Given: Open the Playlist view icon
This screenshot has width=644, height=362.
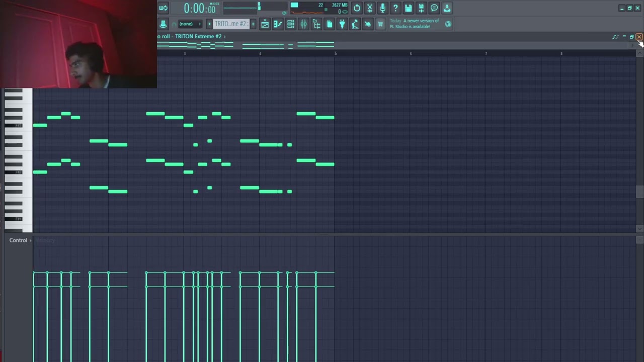Looking at the screenshot, I should (x=265, y=24).
